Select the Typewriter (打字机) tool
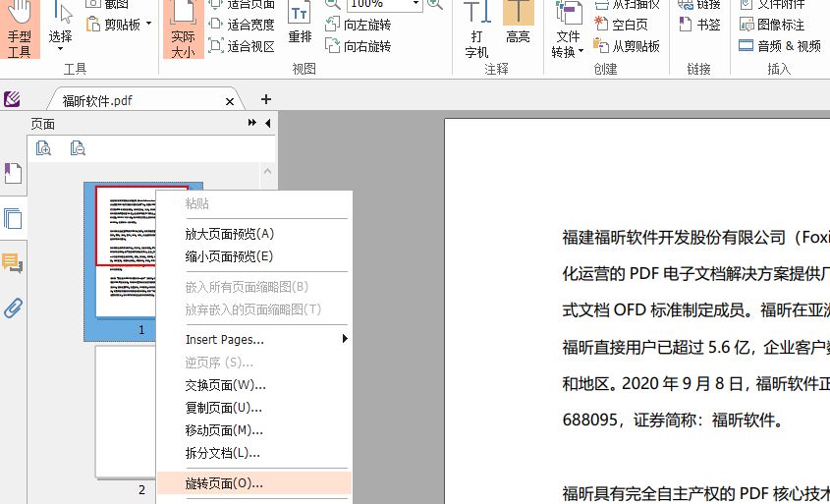The image size is (830, 504). coord(477,29)
